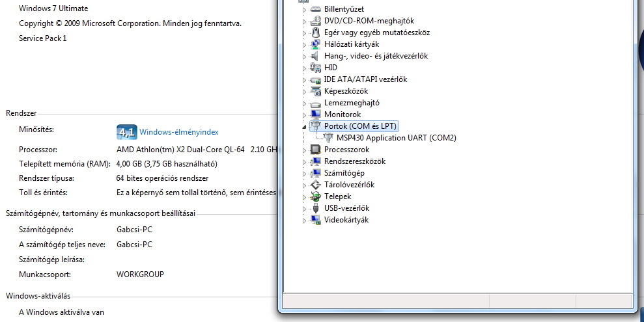This screenshot has height=322, width=644.
Task: Select the Hang-, video- és játékvezérlők label
Action: coord(376,56)
